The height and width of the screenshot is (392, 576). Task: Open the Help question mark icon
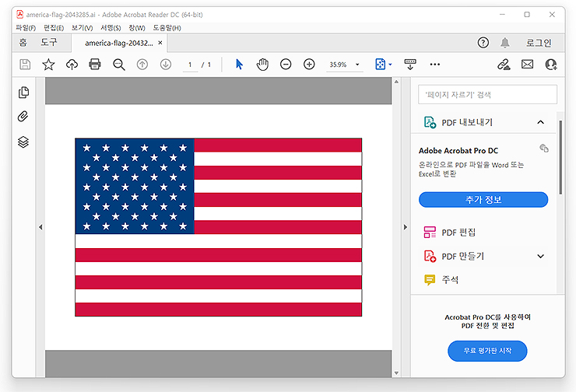coord(483,43)
